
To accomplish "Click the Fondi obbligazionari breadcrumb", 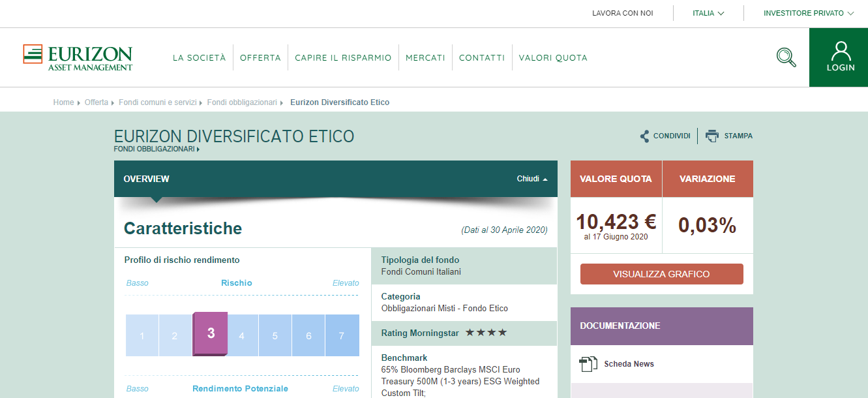I will pos(242,102).
